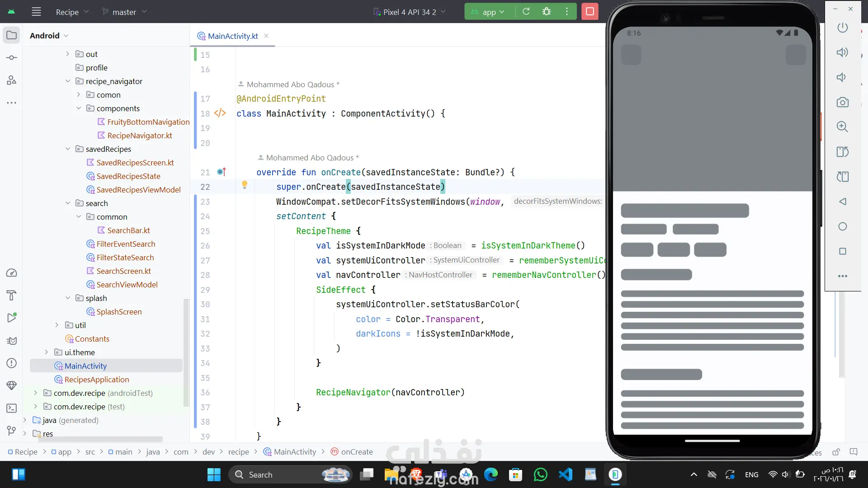Expand the out folder in tree
The image size is (868, 488).
tap(67, 54)
